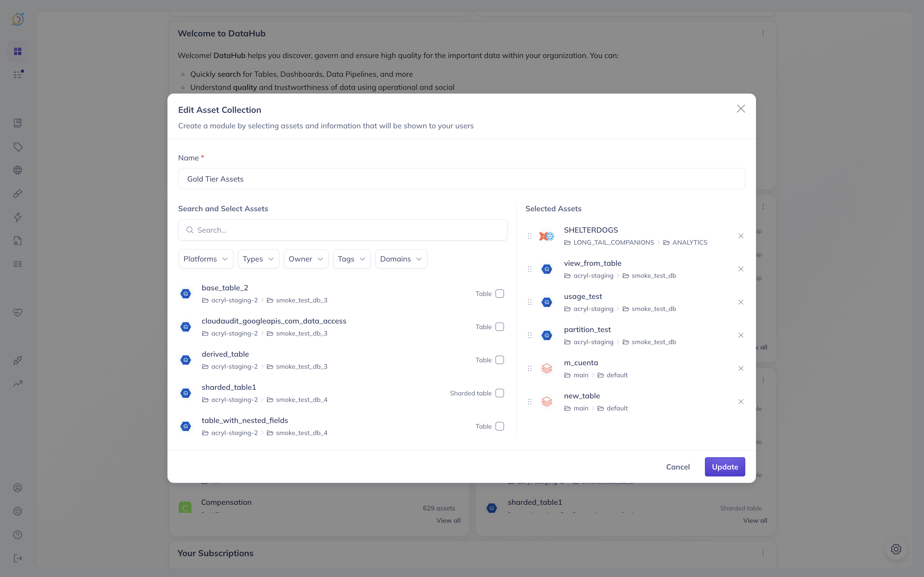Image resolution: width=924 pixels, height=577 pixels.
Task: Click the asset Search field
Action: 343,230
